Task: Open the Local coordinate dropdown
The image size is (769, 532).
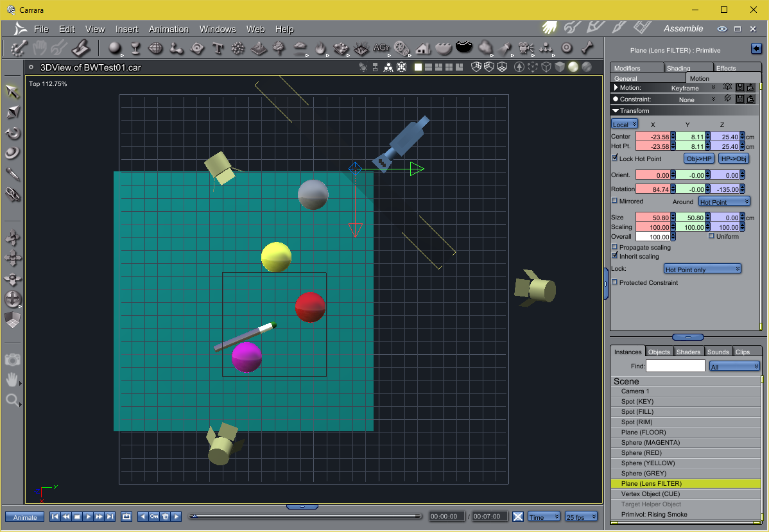Action: pos(625,124)
